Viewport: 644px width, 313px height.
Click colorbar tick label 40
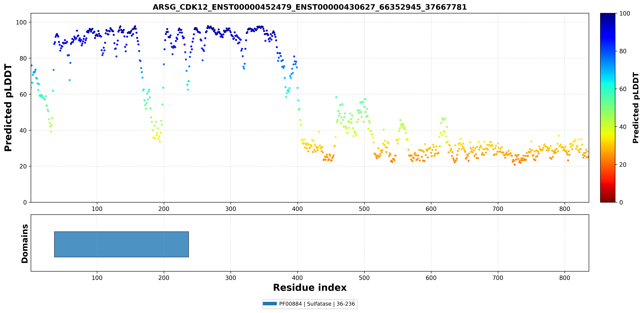[623, 127]
